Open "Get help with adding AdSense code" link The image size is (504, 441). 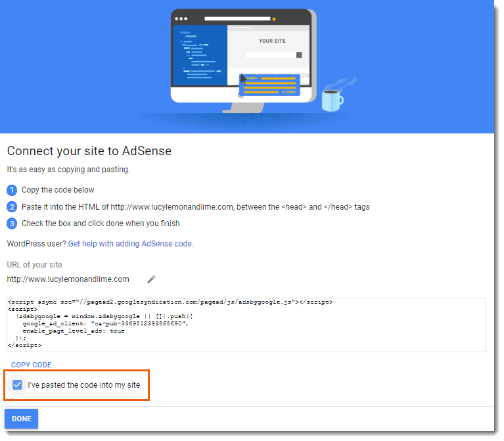(131, 244)
